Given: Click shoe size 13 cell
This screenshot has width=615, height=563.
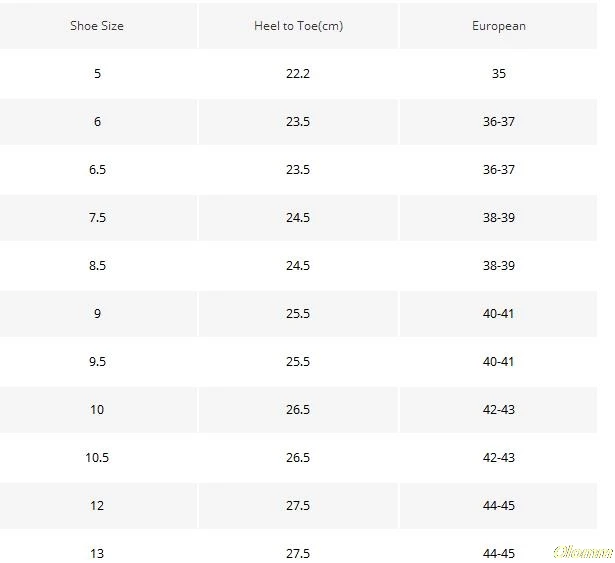Looking at the screenshot, I should click(x=97, y=553).
